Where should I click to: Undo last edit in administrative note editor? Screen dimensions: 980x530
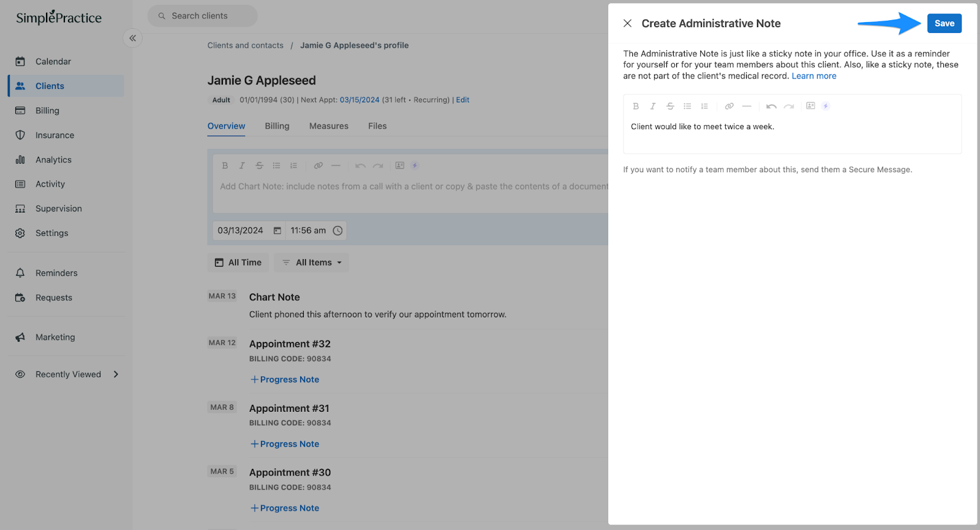tap(771, 106)
